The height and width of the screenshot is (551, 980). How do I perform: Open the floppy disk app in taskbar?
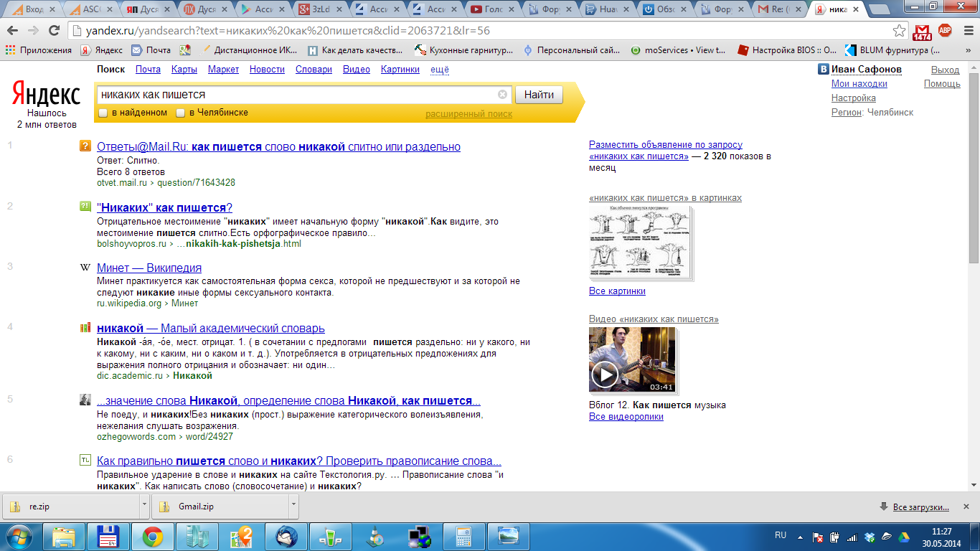pyautogui.click(x=108, y=535)
